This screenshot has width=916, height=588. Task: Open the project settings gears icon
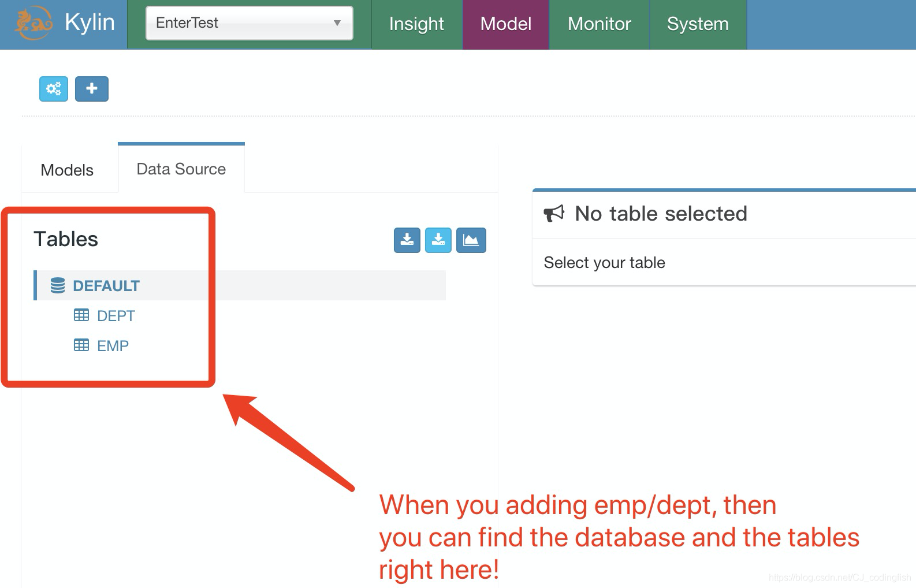pos(54,89)
